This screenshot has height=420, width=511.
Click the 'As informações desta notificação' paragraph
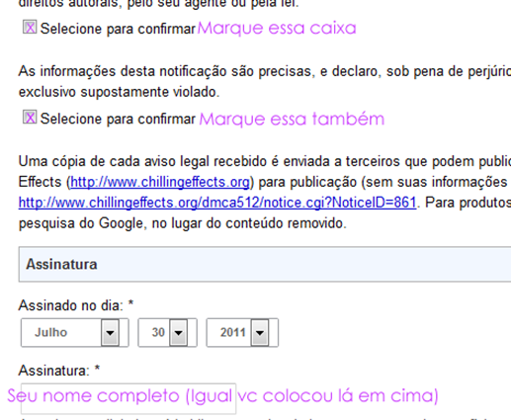tap(265, 81)
